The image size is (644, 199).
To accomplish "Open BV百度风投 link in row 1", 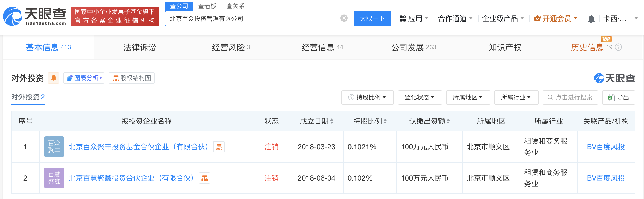I will tap(606, 147).
